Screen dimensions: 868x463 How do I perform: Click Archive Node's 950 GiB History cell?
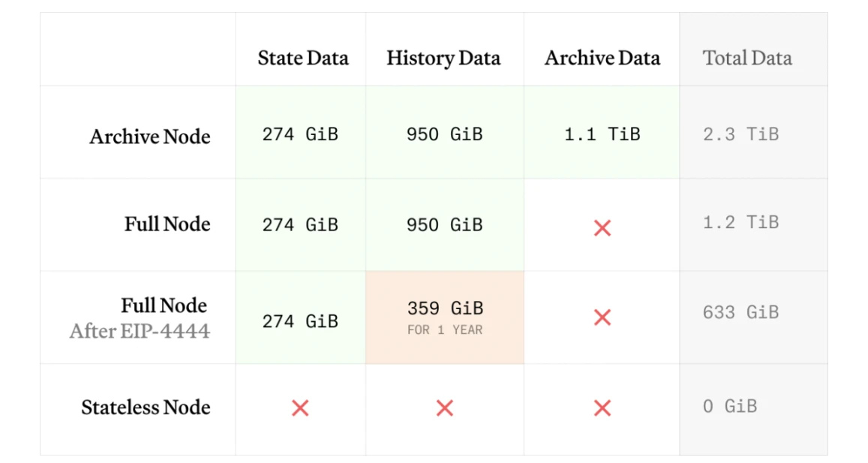pos(444,135)
